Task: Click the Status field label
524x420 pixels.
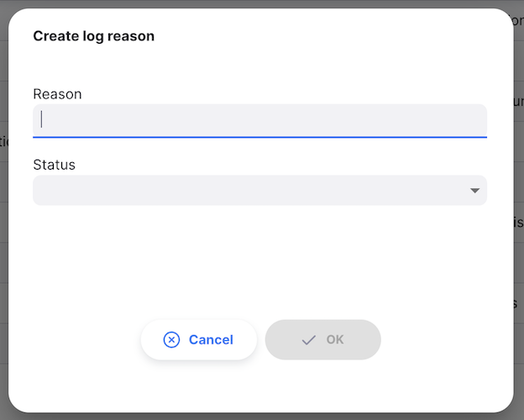Action: pos(54,165)
